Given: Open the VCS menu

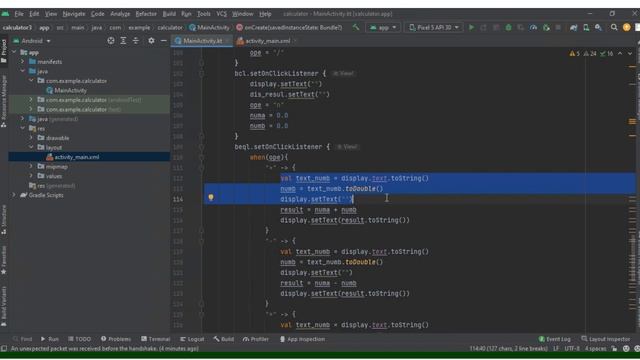Looking at the screenshot, I should pos(221,14).
